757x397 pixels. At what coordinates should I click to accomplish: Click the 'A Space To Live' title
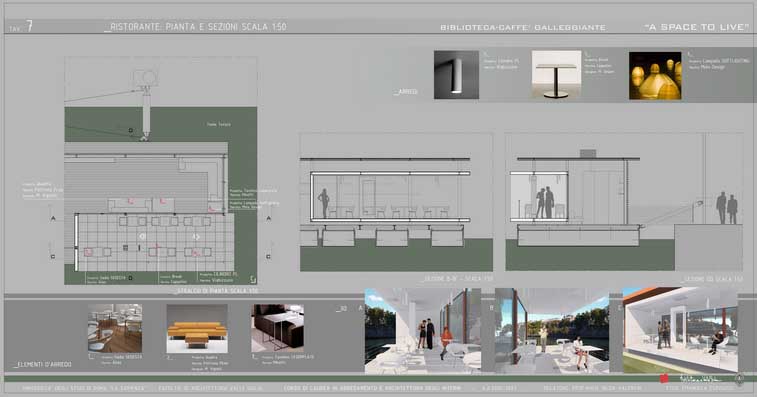click(697, 27)
